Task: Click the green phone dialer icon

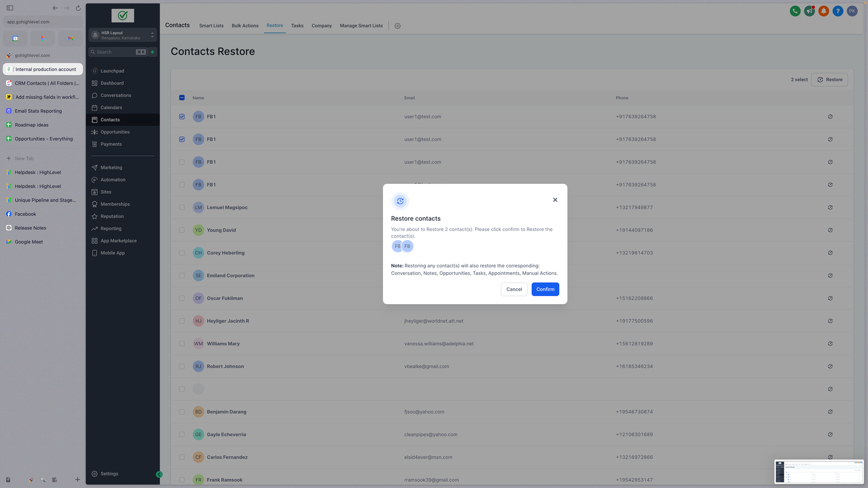Action: (795, 11)
